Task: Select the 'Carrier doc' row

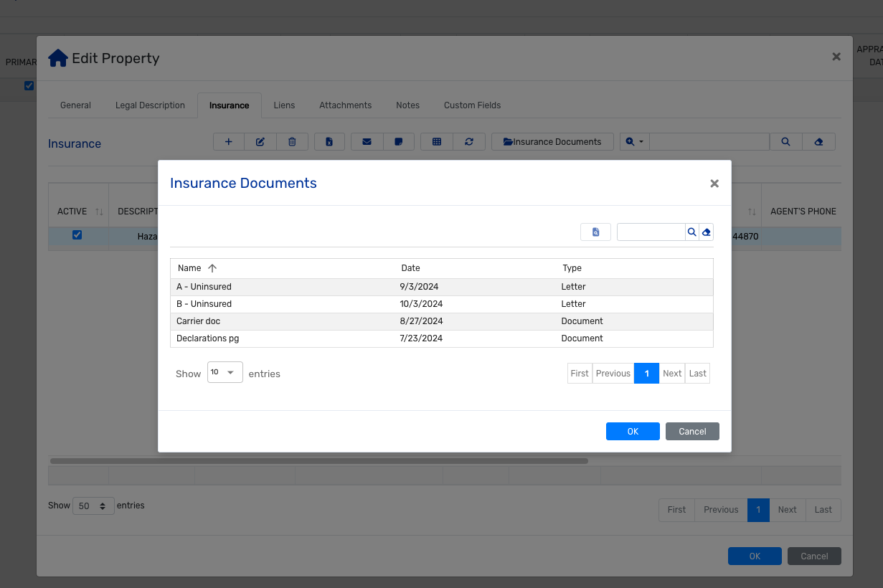Action: point(442,321)
